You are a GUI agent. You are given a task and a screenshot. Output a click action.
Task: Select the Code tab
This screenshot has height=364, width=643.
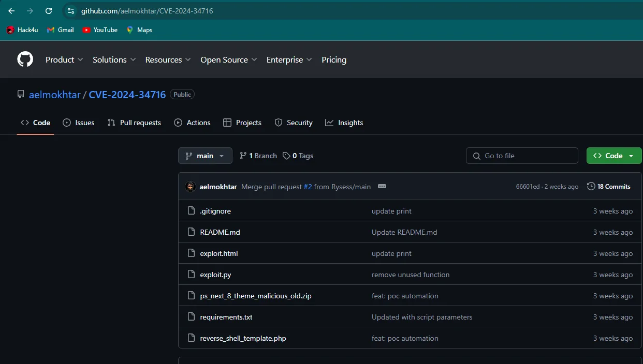(x=35, y=123)
